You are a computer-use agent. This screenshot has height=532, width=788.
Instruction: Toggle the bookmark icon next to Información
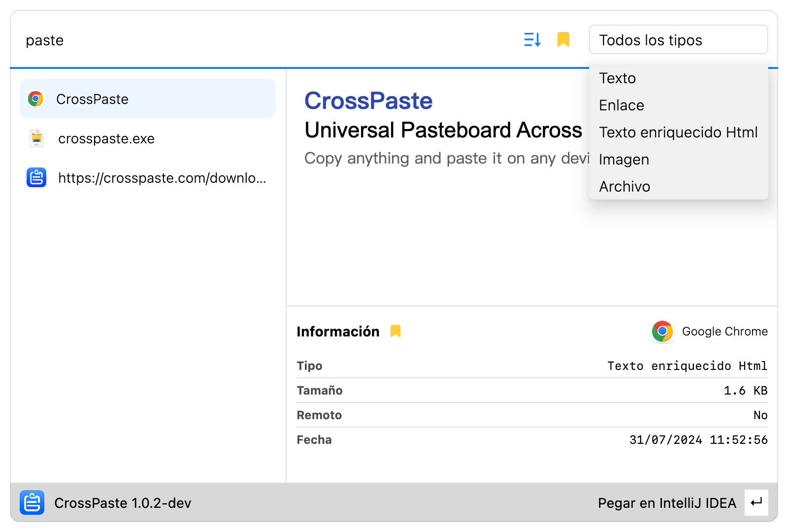395,331
